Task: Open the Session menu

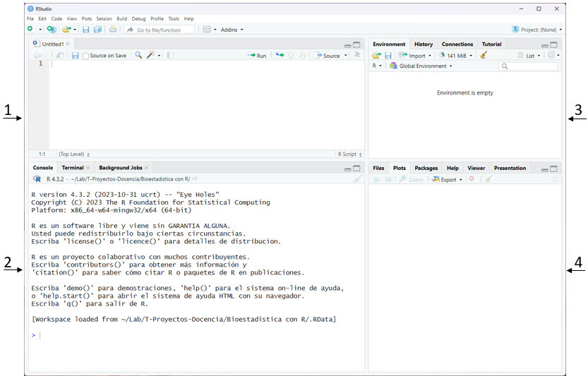Action: click(104, 18)
